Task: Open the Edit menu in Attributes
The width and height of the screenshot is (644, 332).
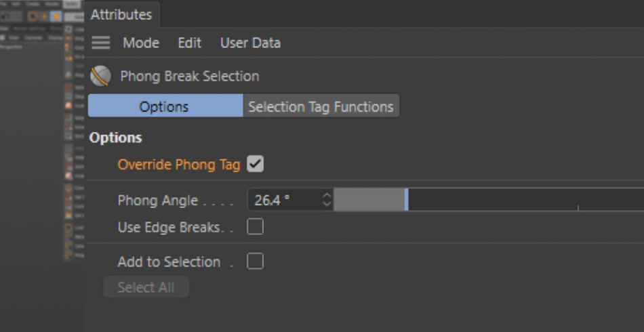Action: 189,43
